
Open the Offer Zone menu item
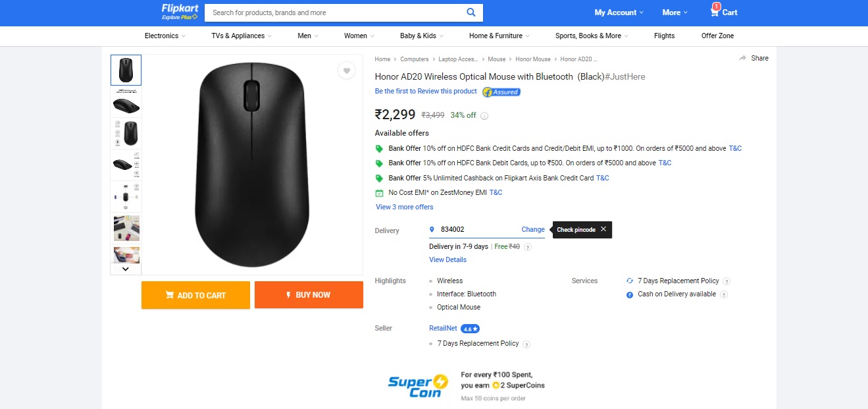click(717, 36)
